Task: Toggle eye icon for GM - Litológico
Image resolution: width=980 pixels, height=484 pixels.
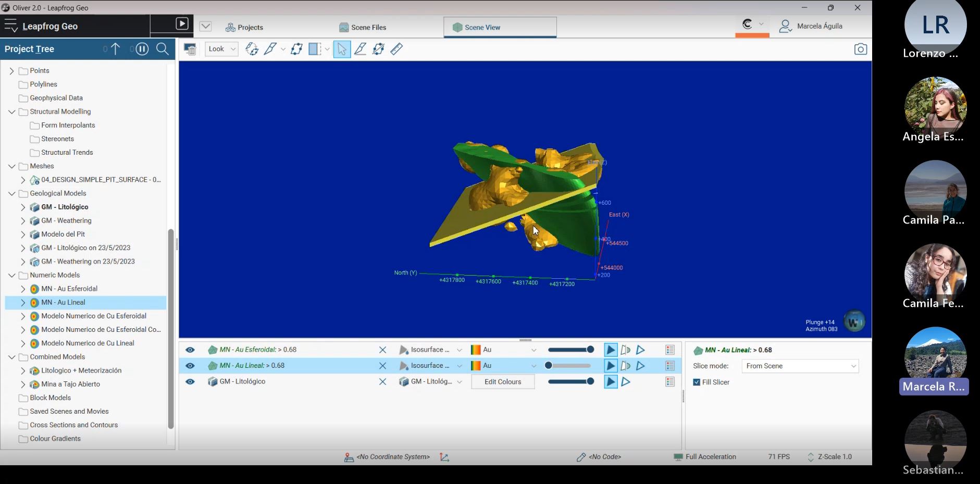Action: tap(190, 382)
